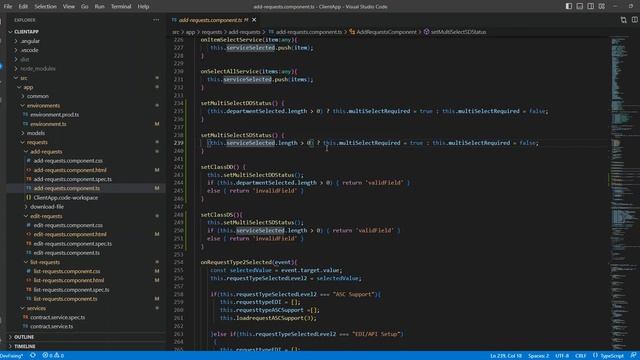Toggle the primary side bar layout icon

(569, 6)
